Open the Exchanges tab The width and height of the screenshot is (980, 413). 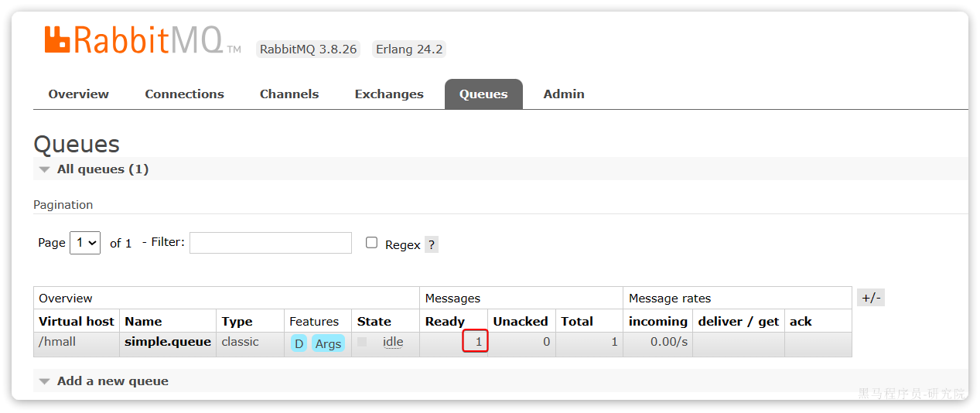[389, 94]
